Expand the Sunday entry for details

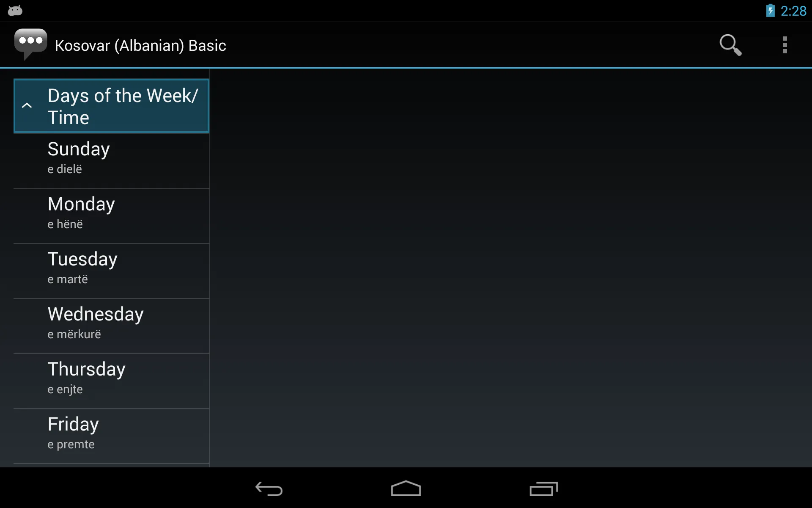coord(110,157)
